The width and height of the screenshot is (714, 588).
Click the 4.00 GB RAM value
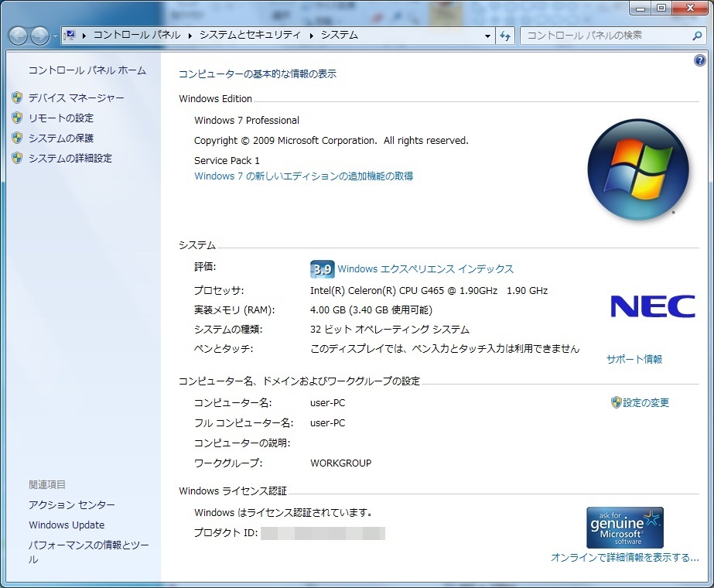[x=371, y=310]
